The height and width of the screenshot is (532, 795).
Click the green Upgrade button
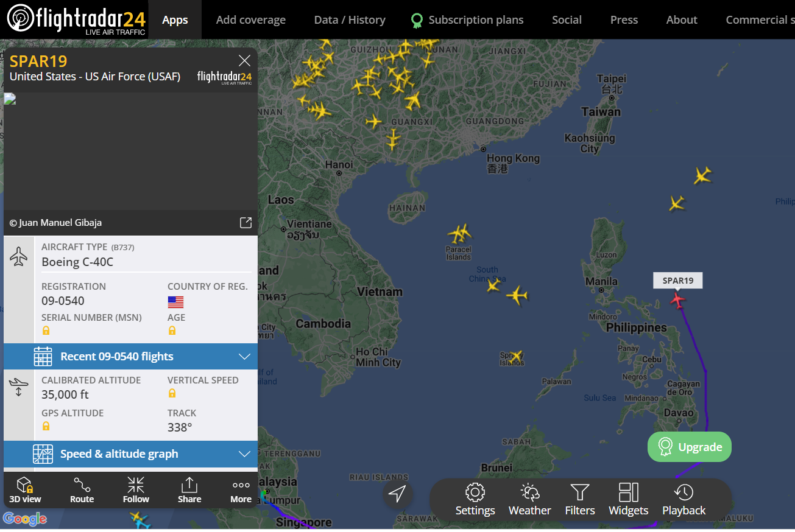[689, 447]
